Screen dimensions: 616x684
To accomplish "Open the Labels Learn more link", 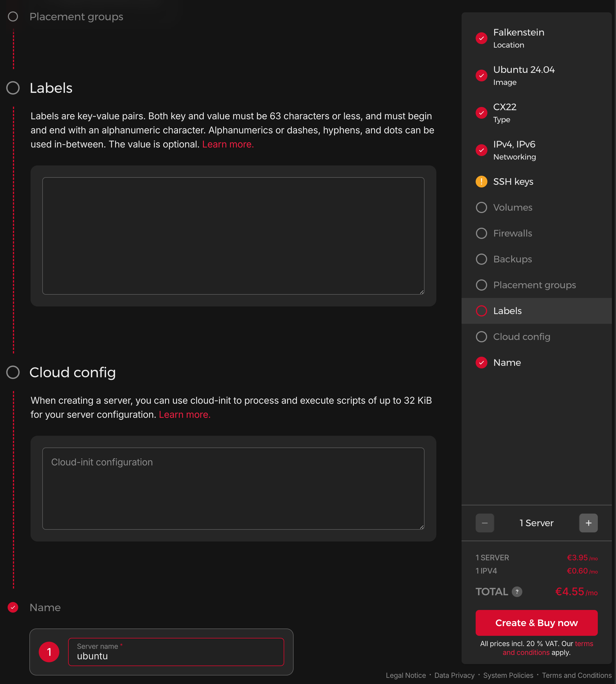I will [x=228, y=144].
